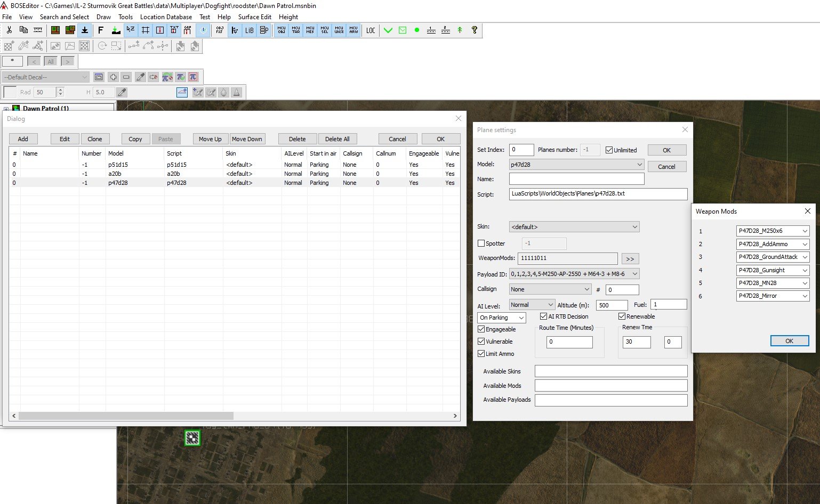Click the bold F toolbar icon
This screenshot has width=820, height=504.
(101, 30)
